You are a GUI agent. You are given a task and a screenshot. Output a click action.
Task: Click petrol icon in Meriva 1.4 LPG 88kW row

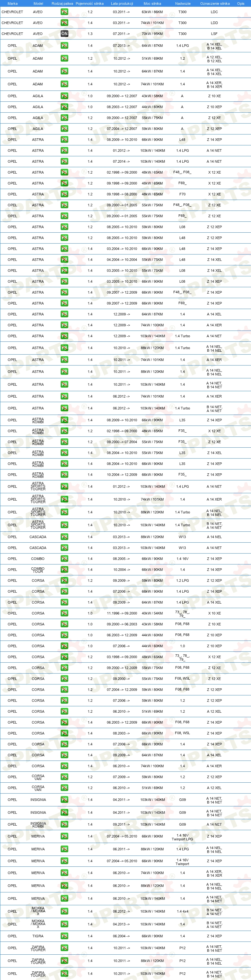point(64,849)
